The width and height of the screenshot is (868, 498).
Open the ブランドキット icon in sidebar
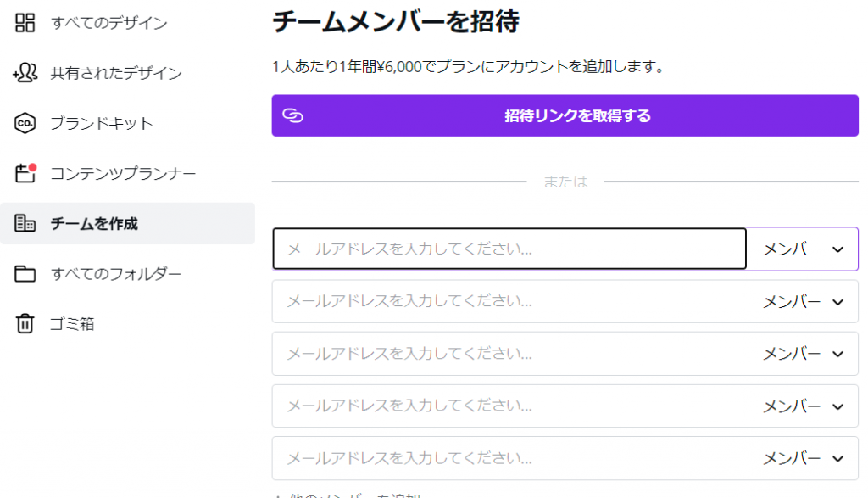tap(25, 123)
